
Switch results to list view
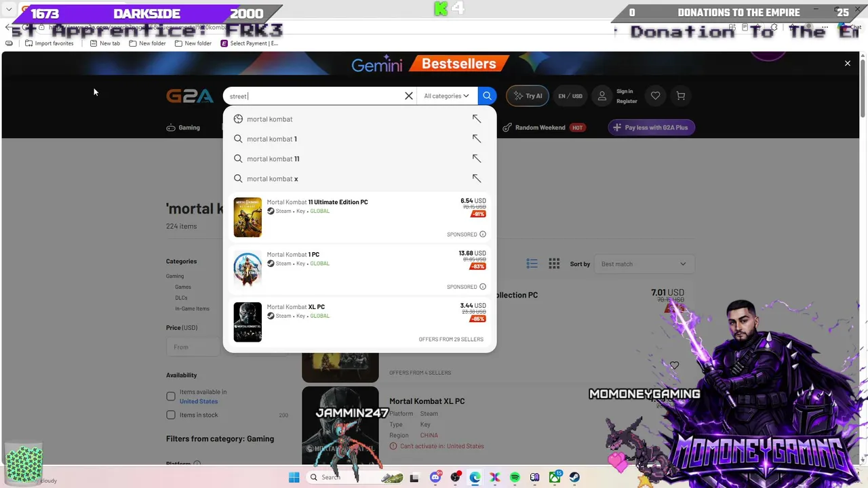[532, 264]
